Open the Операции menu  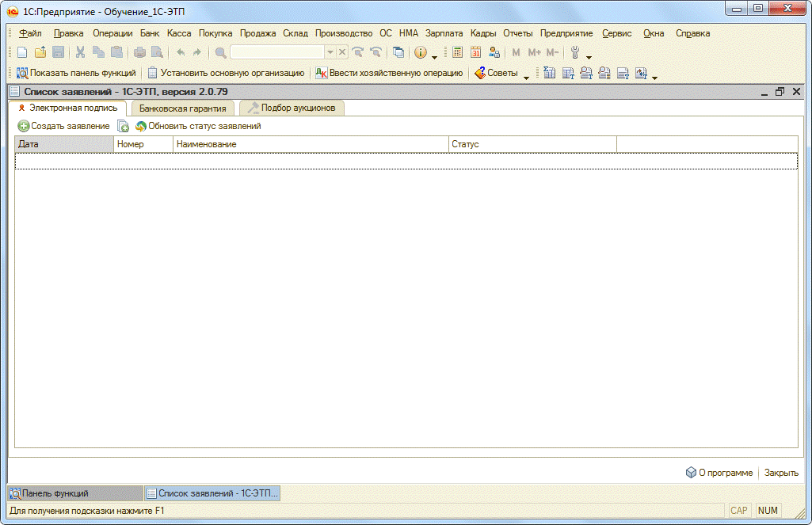click(x=112, y=33)
